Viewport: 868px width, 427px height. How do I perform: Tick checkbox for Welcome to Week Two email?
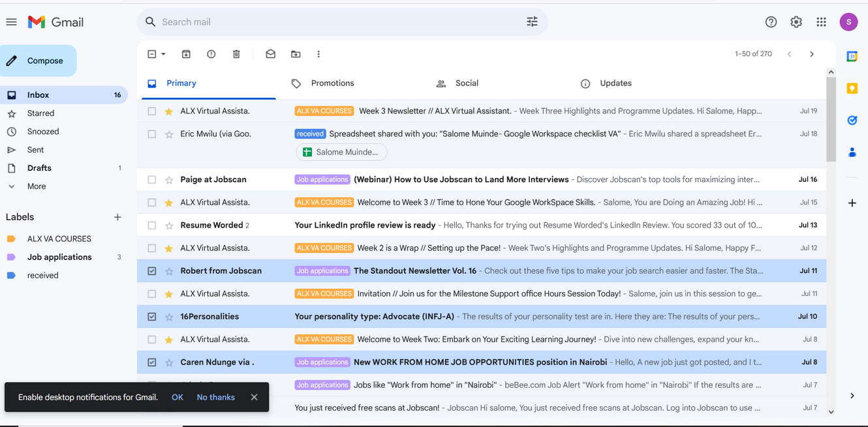click(152, 340)
